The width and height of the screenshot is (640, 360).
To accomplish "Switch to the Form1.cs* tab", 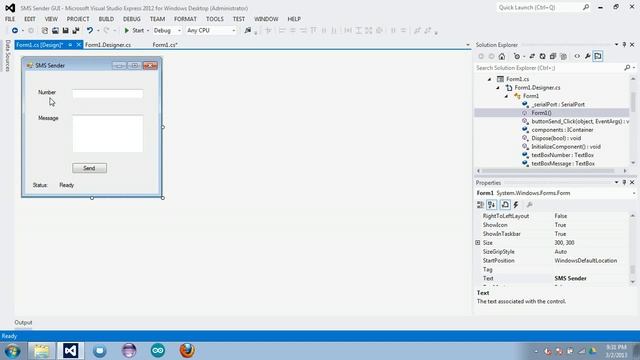I will 165,45.
